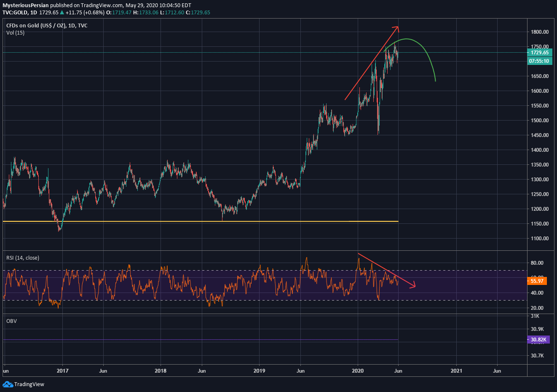This screenshot has height=392, width=557.
Task: Click the 1100.00 price axis label
Action: pyautogui.click(x=540, y=239)
